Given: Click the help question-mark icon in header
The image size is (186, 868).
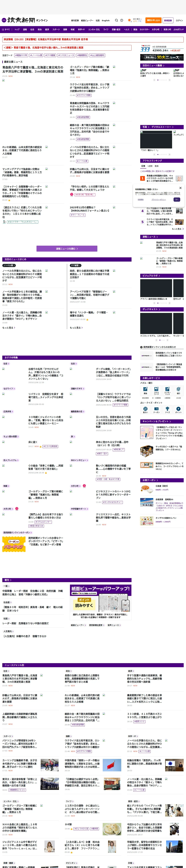Looking at the screenshot, I should pos(122,20).
